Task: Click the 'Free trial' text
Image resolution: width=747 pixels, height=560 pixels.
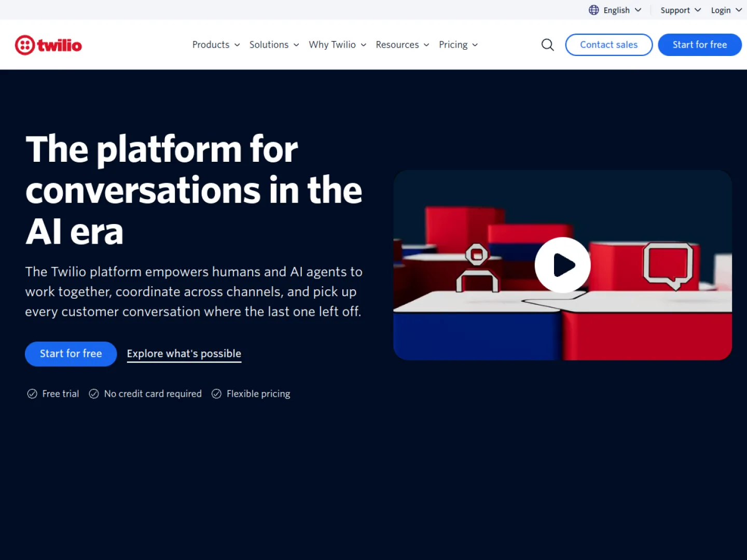Action: click(x=61, y=394)
